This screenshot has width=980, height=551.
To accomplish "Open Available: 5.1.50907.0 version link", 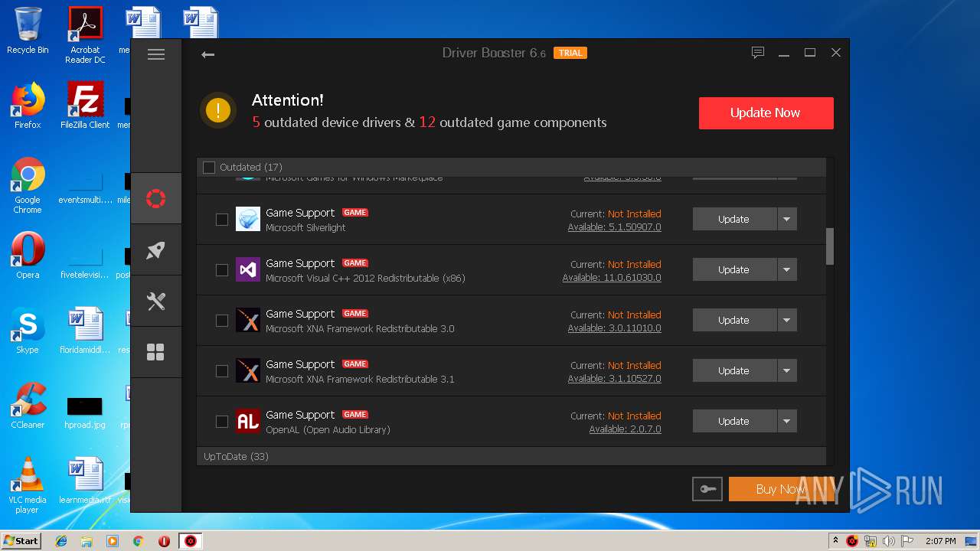I will click(x=614, y=227).
